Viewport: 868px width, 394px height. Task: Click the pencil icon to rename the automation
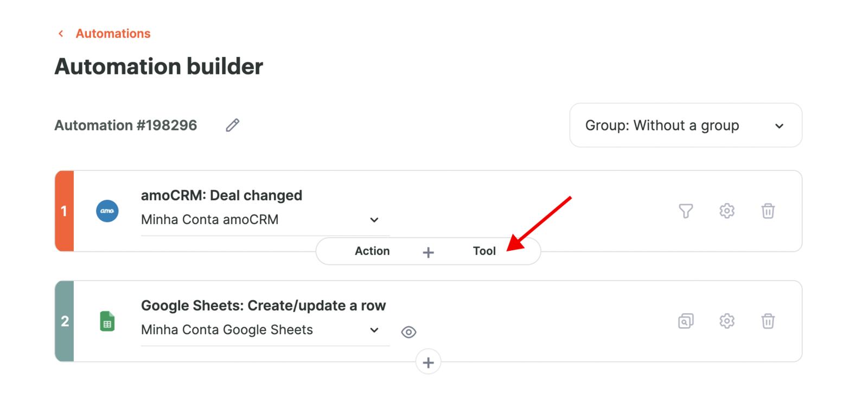(x=232, y=125)
